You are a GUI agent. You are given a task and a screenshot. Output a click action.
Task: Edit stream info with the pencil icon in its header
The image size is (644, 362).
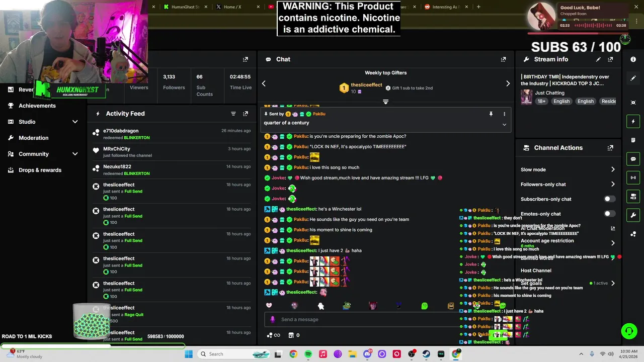pyautogui.click(x=598, y=59)
